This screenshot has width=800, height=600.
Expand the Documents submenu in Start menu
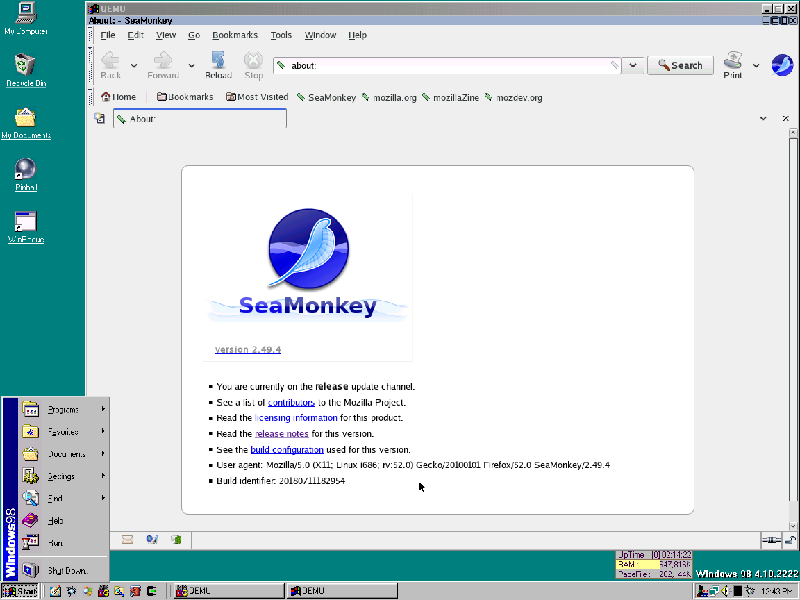click(x=64, y=454)
